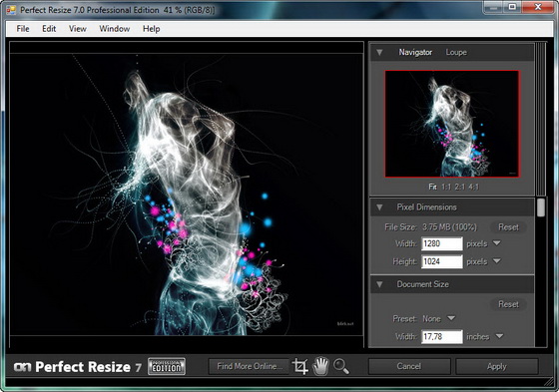Click the Professional Edition badge
Screen dimensions: 559x392
(x=167, y=367)
